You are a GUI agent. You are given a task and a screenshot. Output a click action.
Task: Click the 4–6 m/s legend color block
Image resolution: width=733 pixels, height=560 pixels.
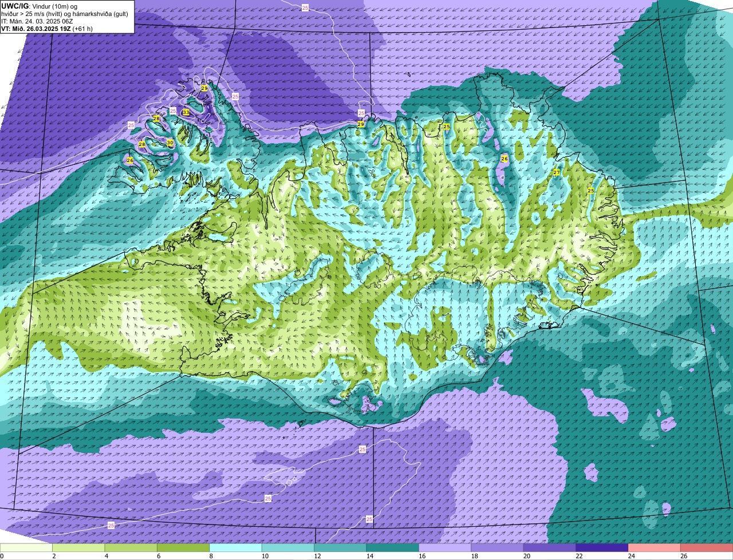(131, 547)
